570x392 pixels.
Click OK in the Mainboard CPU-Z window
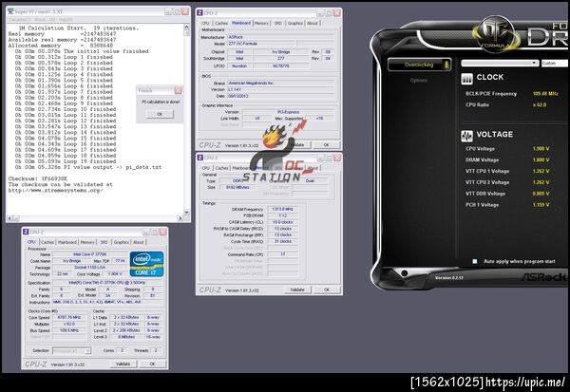tap(327, 144)
